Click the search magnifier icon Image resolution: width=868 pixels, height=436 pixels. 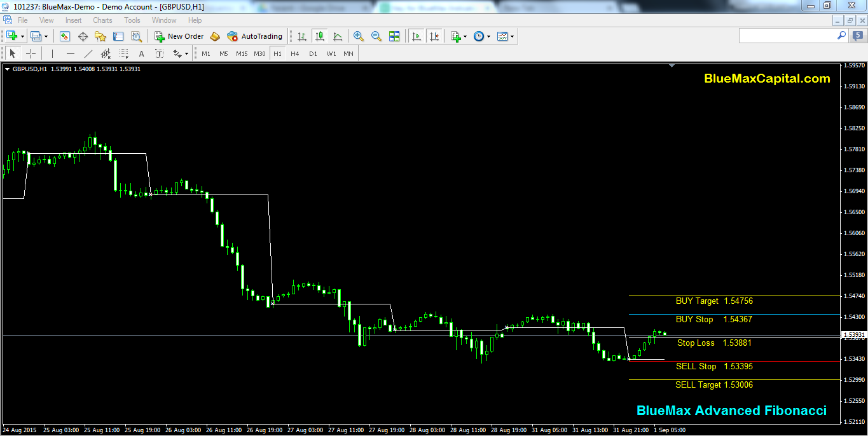tap(842, 36)
